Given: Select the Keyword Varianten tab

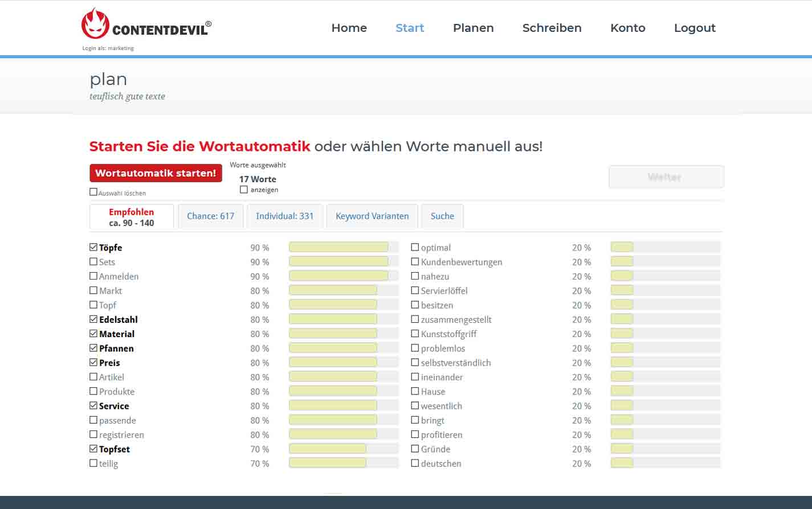Looking at the screenshot, I should [x=372, y=216].
